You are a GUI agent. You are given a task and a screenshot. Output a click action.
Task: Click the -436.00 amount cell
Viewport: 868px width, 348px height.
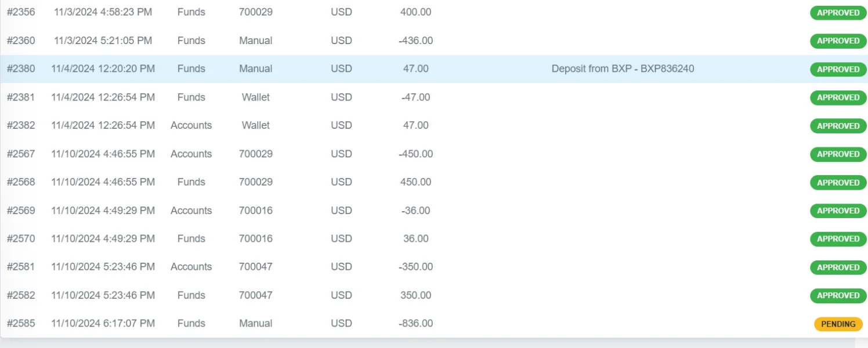pos(415,41)
